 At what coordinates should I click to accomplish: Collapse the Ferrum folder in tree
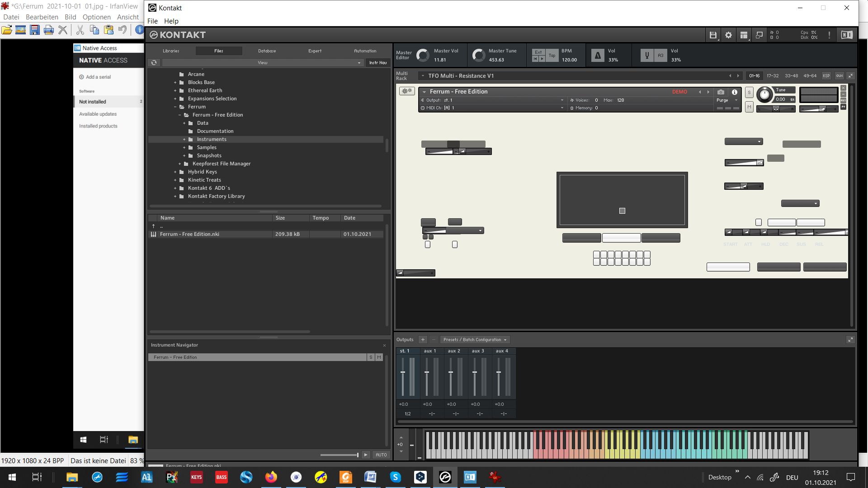[175, 107]
